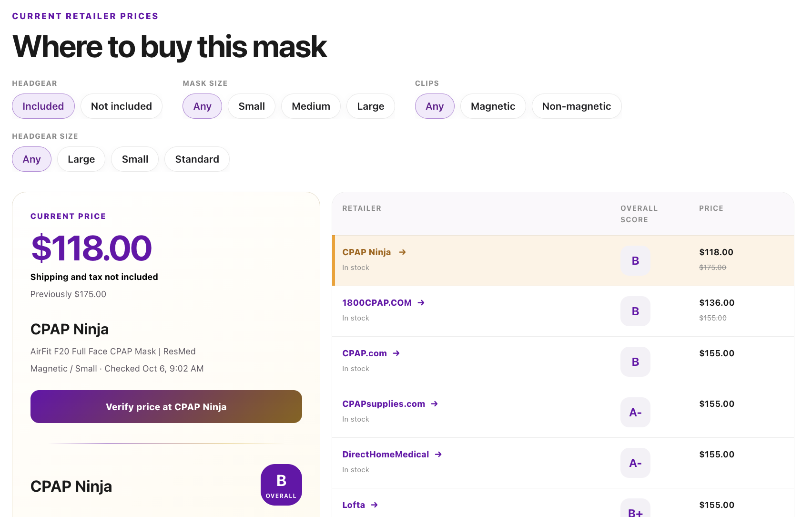Click the struck-through $175.00 in CPAP Ninja row
The width and height of the screenshot is (812, 517).
(x=712, y=267)
